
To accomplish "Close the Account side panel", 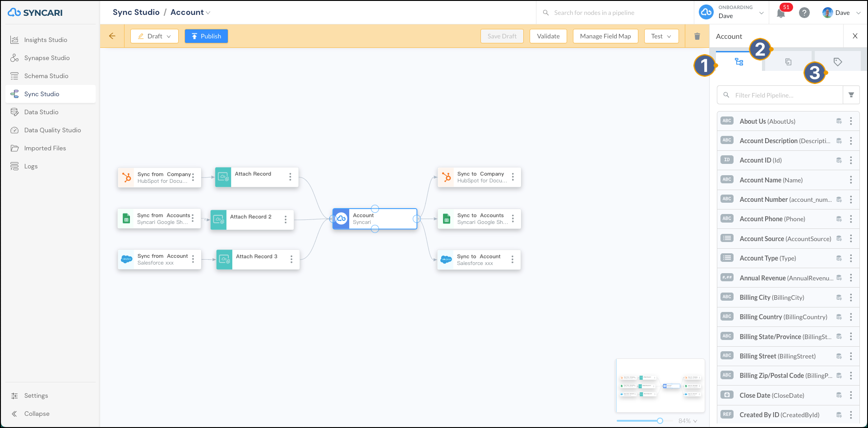I will click(855, 36).
